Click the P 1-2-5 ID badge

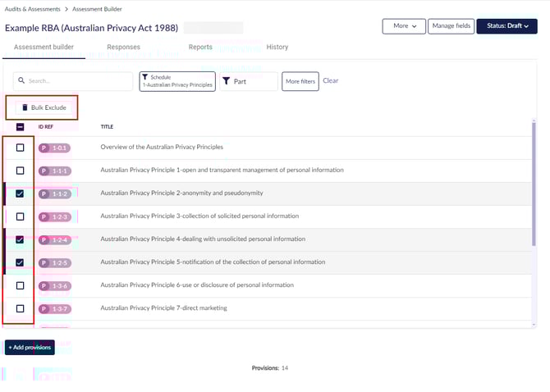point(55,262)
